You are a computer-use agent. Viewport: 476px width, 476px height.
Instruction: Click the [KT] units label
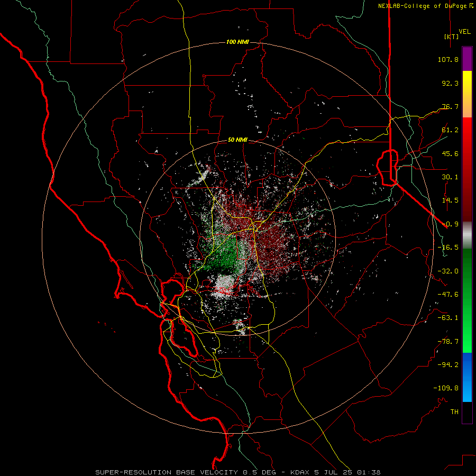pos(452,36)
